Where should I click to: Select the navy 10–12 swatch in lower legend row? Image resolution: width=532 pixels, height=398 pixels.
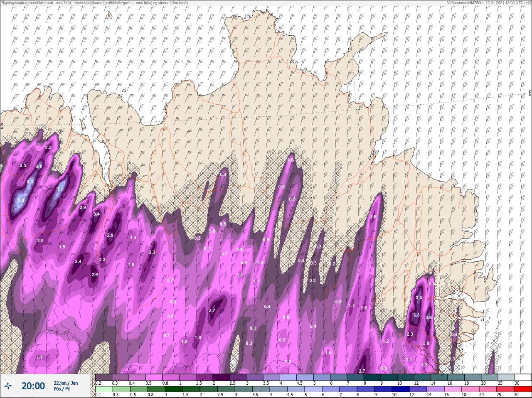[x=401, y=389]
